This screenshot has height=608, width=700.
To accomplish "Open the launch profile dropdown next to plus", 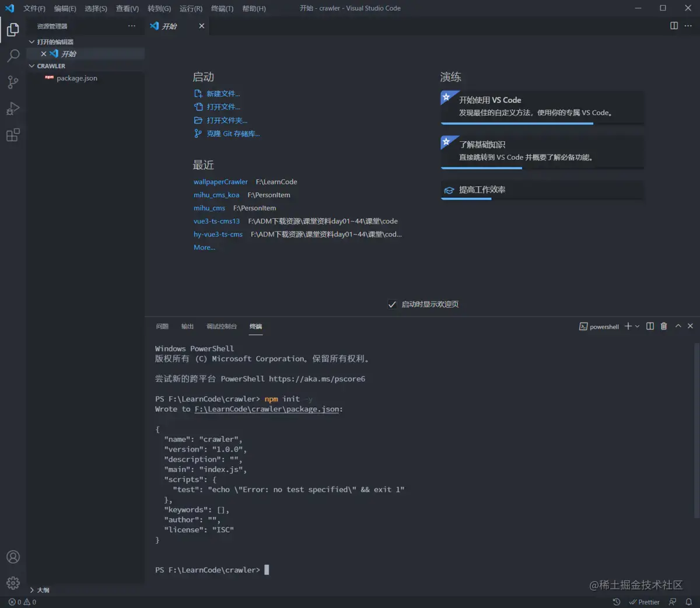I will point(638,327).
